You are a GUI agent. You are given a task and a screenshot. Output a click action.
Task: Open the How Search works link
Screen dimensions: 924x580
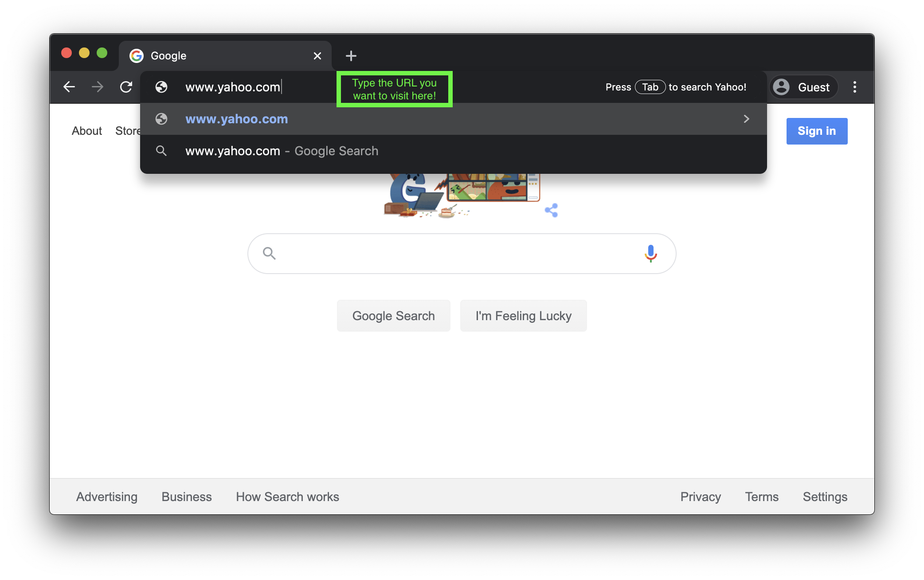coord(287,497)
